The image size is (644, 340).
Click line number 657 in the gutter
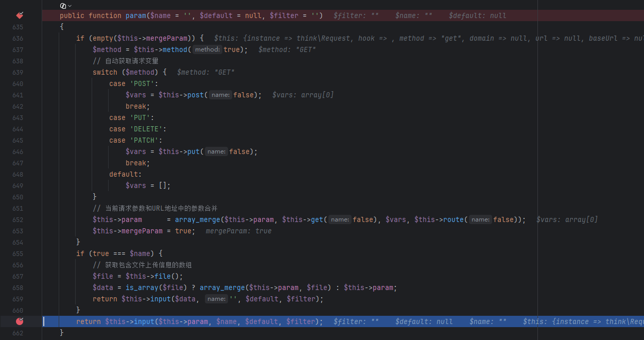tap(18, 276)
